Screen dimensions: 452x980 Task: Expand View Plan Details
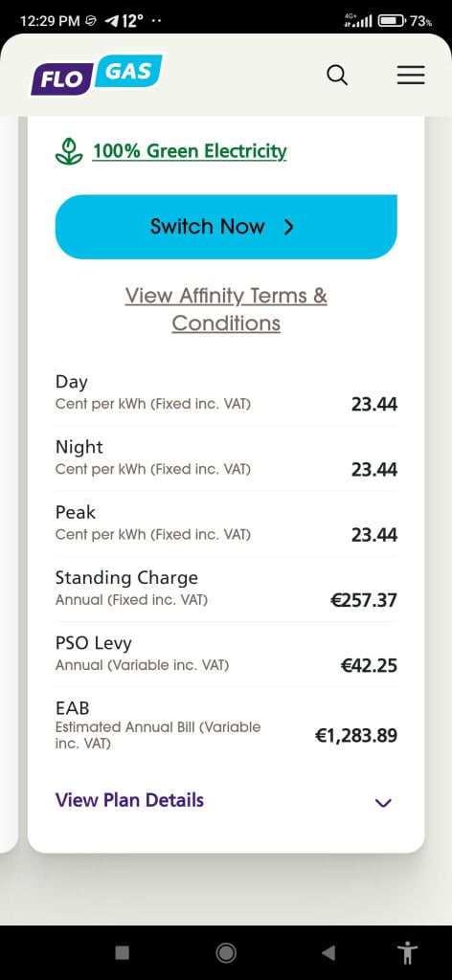(x=226, y=801)
